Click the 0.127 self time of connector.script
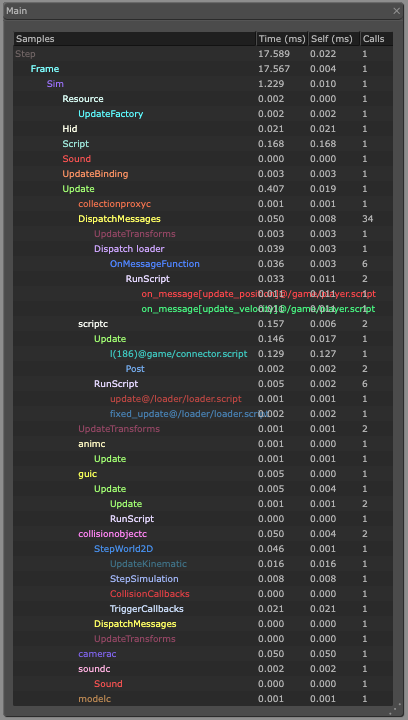Image resolution: width=408 pixels, height=720 pixels. coord(323,354)
